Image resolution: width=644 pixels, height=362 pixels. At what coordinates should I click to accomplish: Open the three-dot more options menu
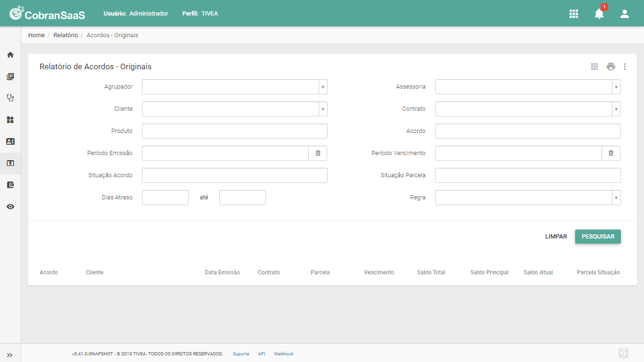click(625, 66)
